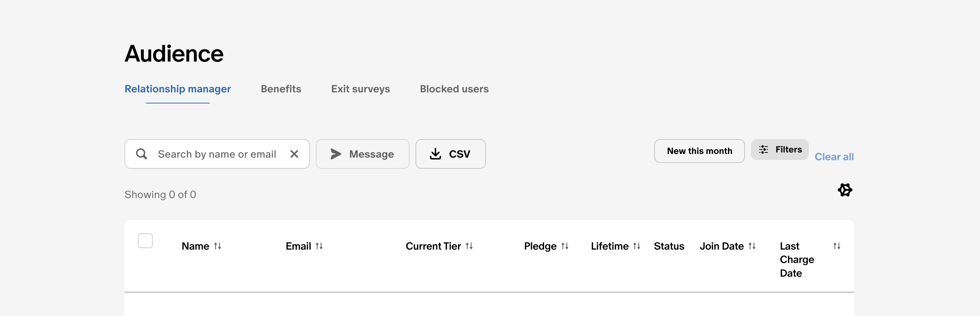Screen dimensions: 980x316
Task: Go to Blocked users tab
Action: [454, 89]
